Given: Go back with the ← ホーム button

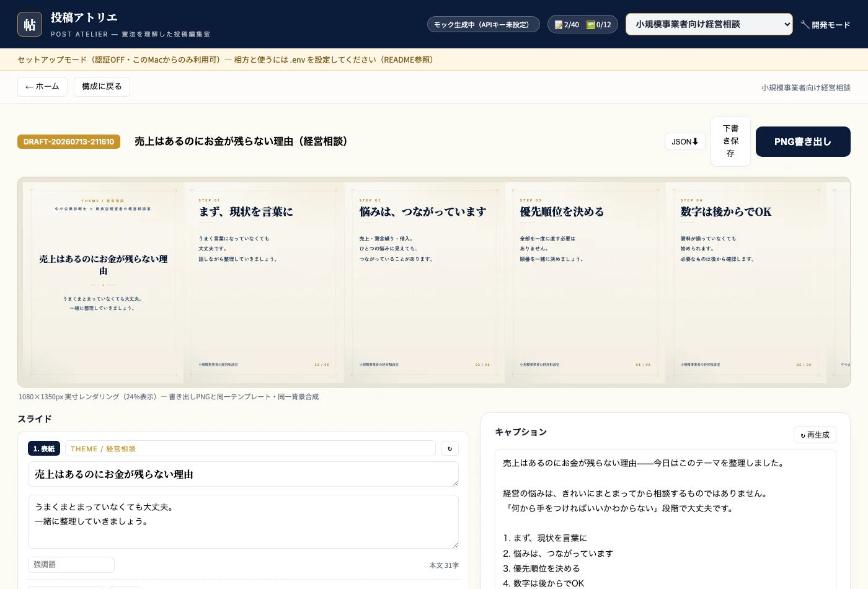Looking at the screenshot, I should point(42,87).
